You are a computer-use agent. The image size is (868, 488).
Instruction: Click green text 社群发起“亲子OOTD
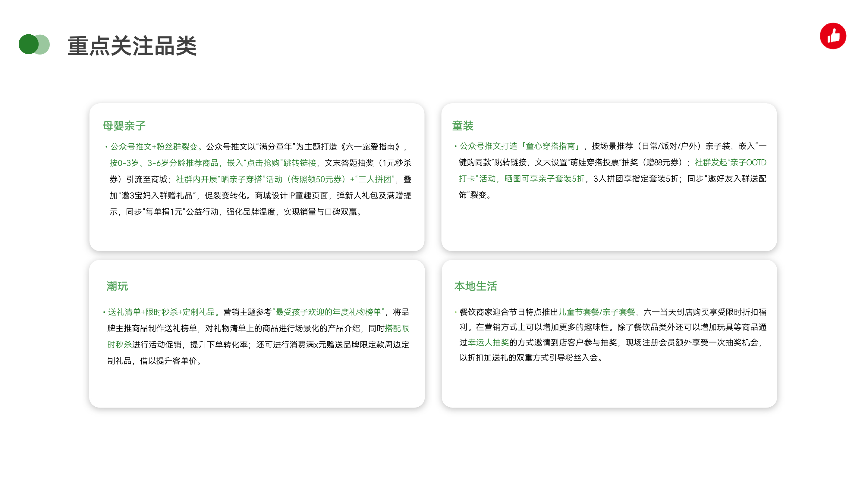click(730, 163)
